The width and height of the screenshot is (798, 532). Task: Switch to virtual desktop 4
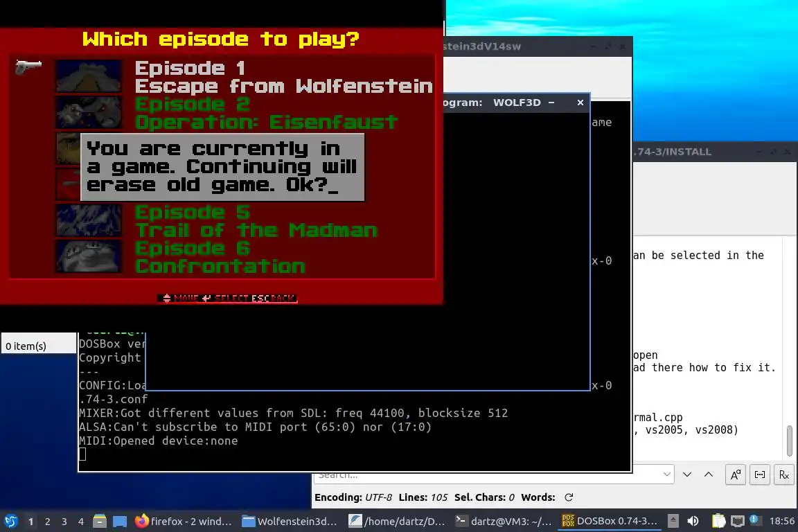(x=81, y=522)
